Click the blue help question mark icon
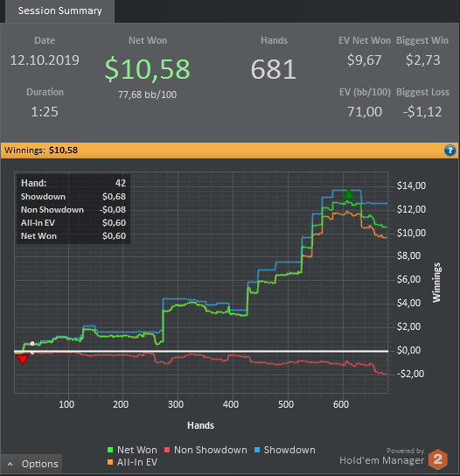This screenshot has width=460, height=476. click(450, 150)
